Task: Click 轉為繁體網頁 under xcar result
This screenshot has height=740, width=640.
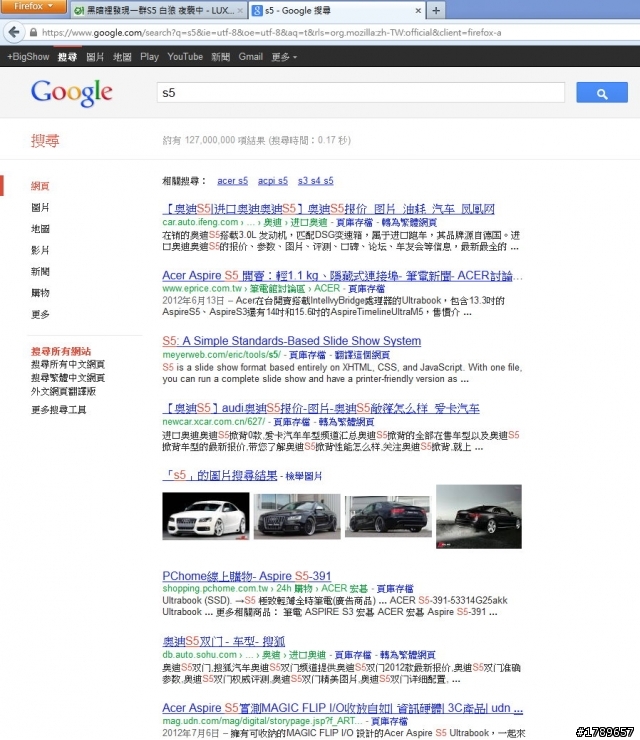Action: [346, 422]
